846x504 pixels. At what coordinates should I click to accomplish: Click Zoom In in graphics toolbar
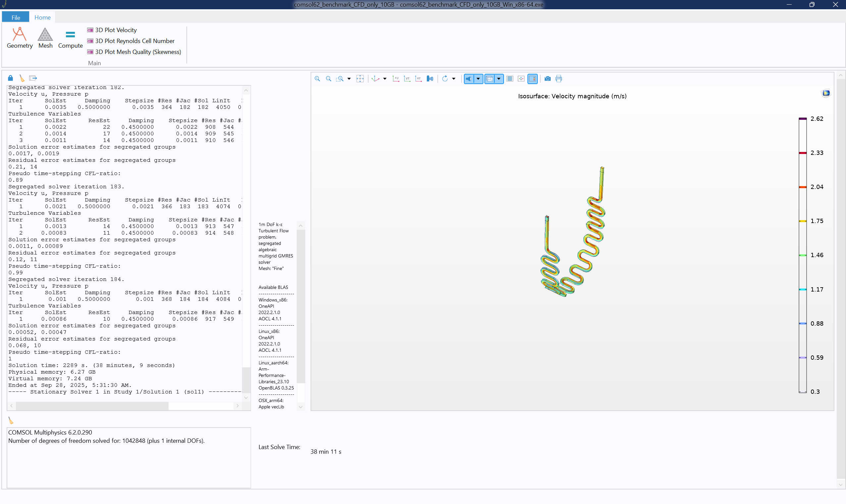[317, 79]
